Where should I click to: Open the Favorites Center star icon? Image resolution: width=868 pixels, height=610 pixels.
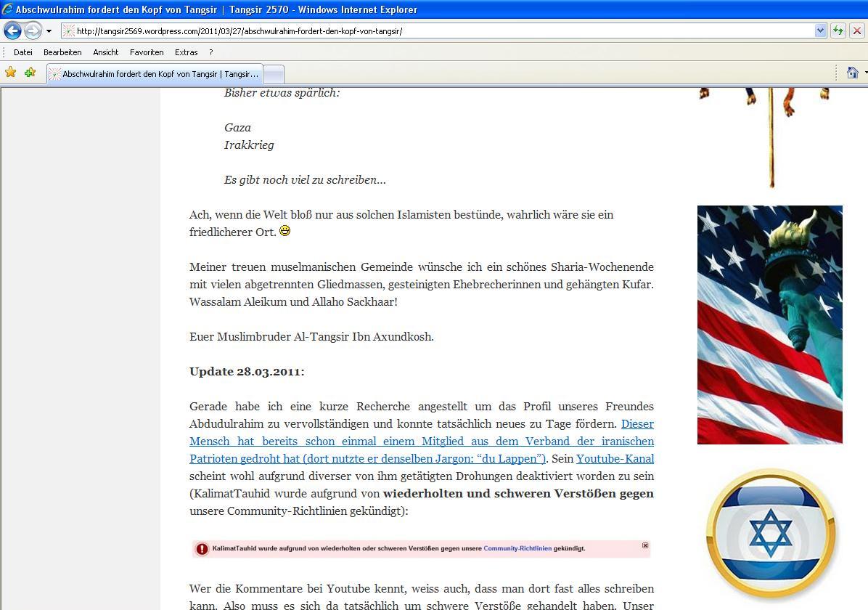click(11, 73)
